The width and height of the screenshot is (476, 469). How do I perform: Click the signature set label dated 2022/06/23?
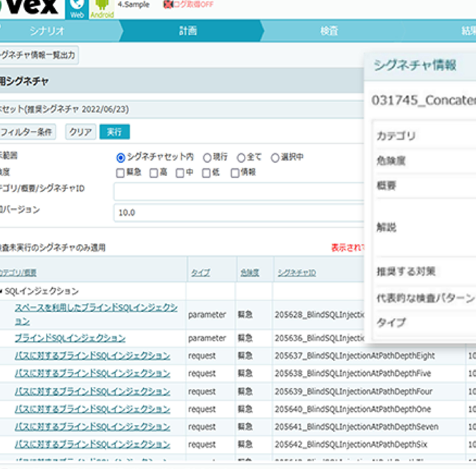pos(64,109)
